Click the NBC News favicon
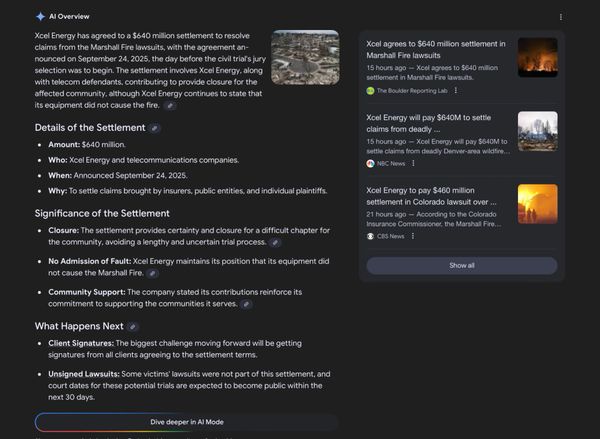The width and height of the screenshot is (600, 439). pyautogui.click(x=370, y=163)
